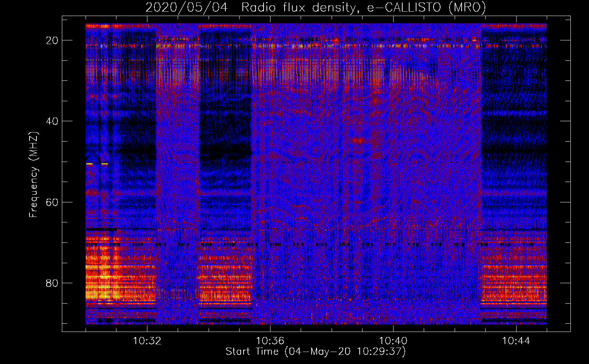Click the plot title "2020/05/04 Radio flux density, e-CALLISTO (MRO)"
This screenshot has width=589, height=364.
tap(316, 7)
